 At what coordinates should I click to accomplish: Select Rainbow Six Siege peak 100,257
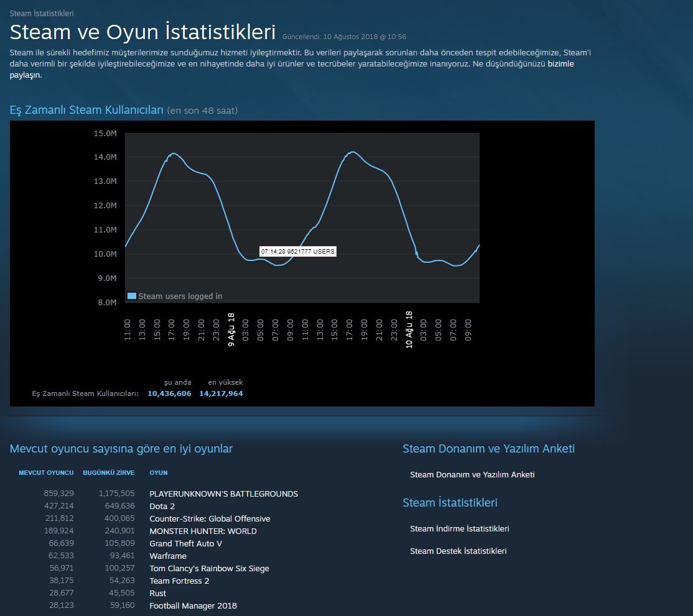click(120, 568)
